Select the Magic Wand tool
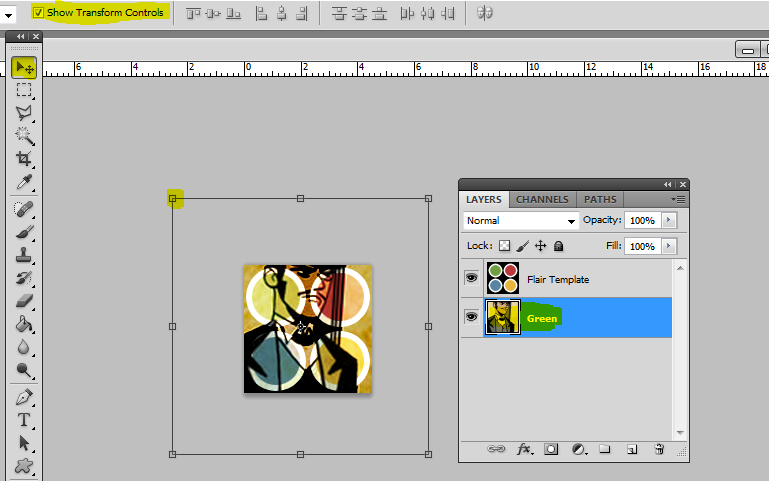769x481 pixels. tap(24, 136)
